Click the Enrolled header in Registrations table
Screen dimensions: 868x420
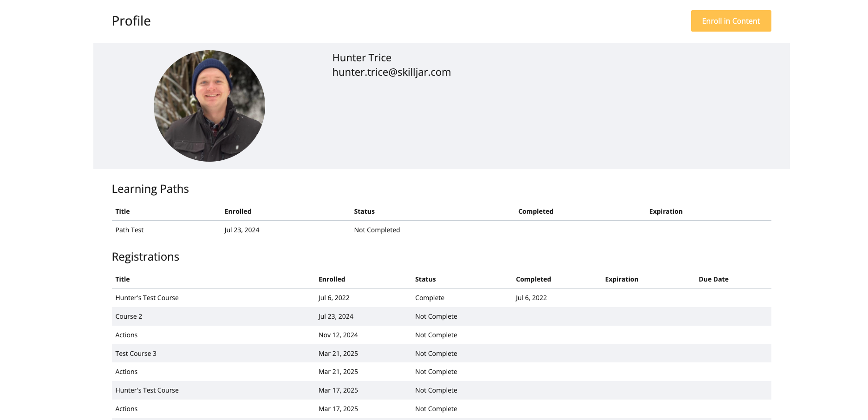tap(332, 279)
